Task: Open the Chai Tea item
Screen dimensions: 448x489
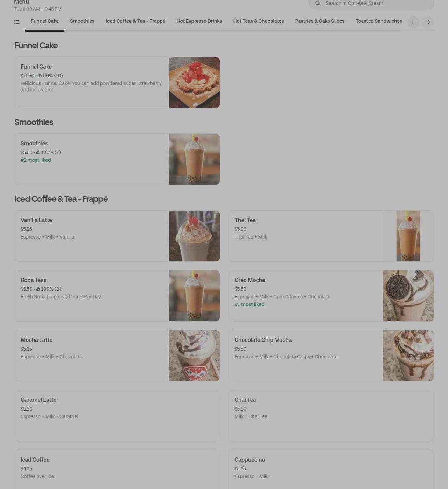Action: point(331,415)
